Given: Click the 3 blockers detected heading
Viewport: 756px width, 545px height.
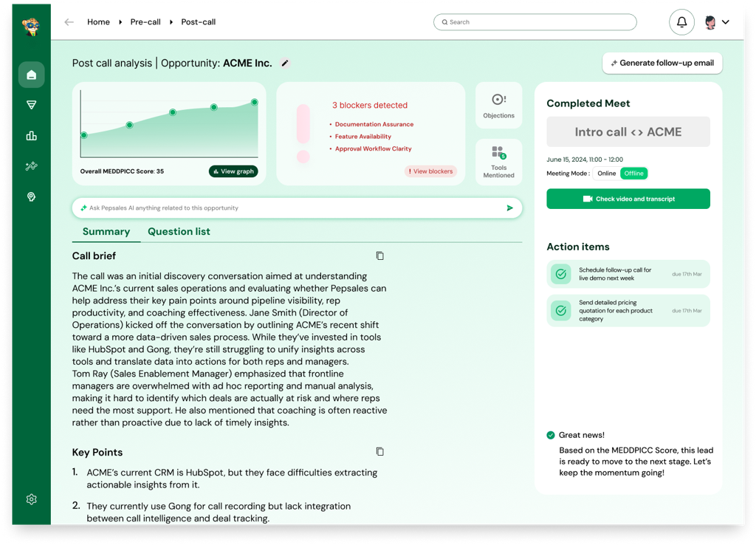Looking at the screenshot, I should tap(370, 105).
